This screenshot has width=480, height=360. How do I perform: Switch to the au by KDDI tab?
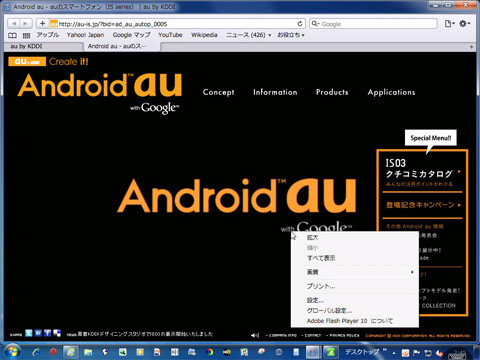[43, 46]
